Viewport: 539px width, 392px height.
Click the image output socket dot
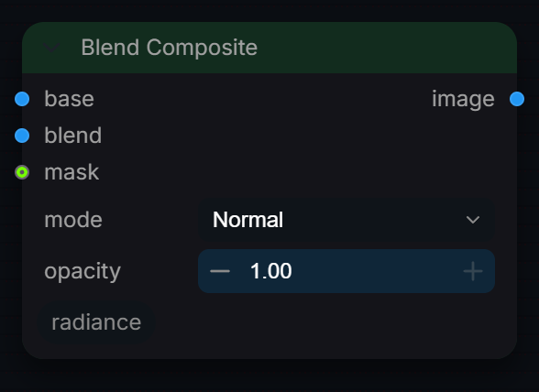coord(517,99)
